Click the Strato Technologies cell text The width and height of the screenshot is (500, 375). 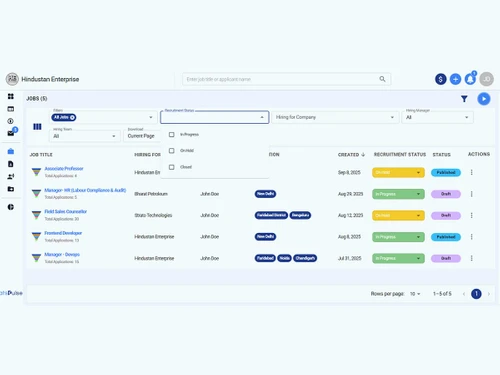coord(153,215)
